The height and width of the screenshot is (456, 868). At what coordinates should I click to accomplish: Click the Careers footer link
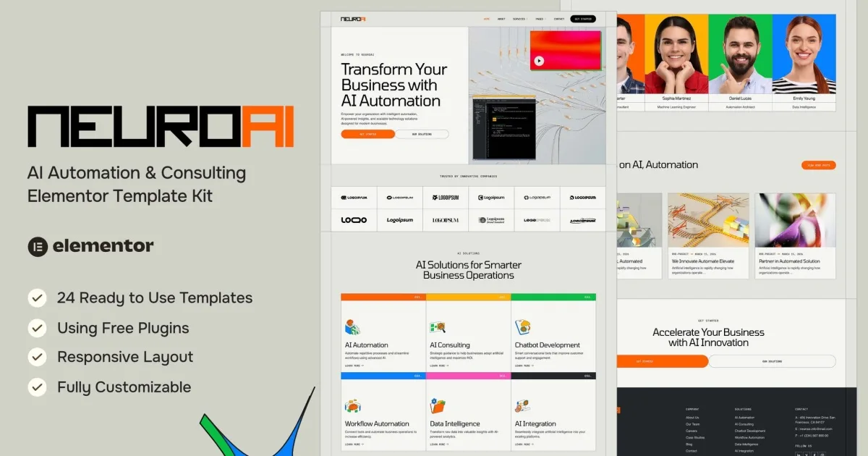coord(692,431)
